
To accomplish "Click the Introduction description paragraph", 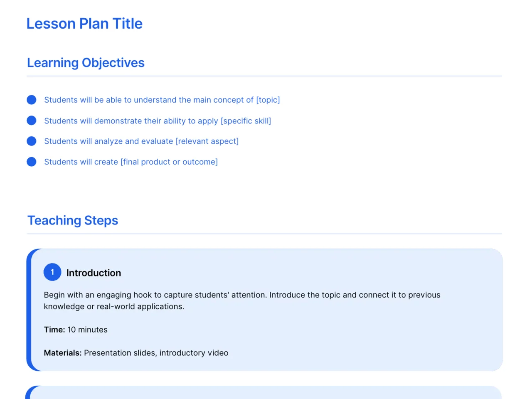I will 242,300.
